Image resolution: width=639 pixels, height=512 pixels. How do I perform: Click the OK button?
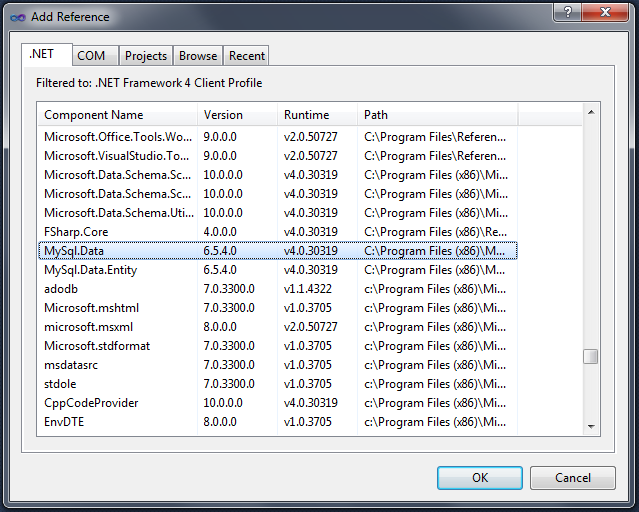480,478
